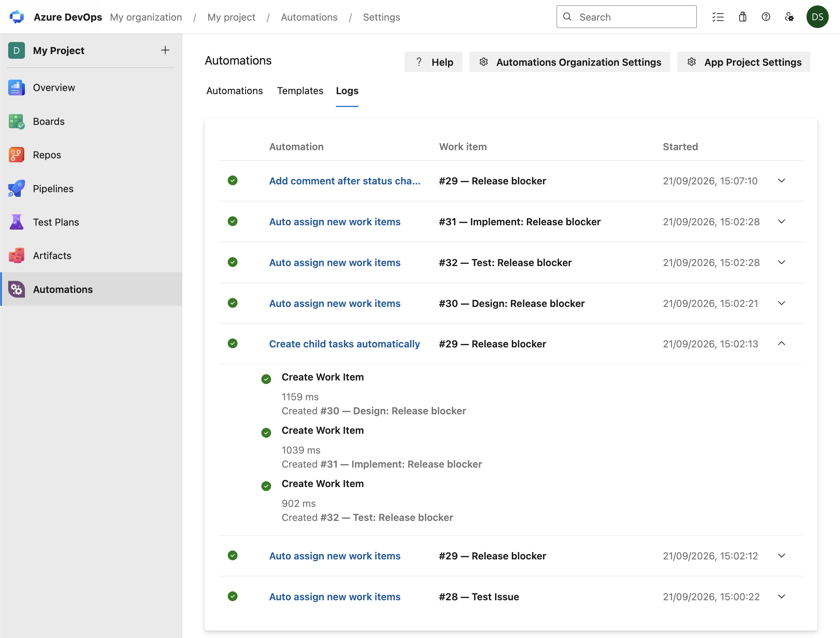Image resolution: width=840 pixels, height=638 pixels.
Task: Expand the #28 Test Issue log
Action: [x=781, y=596]
